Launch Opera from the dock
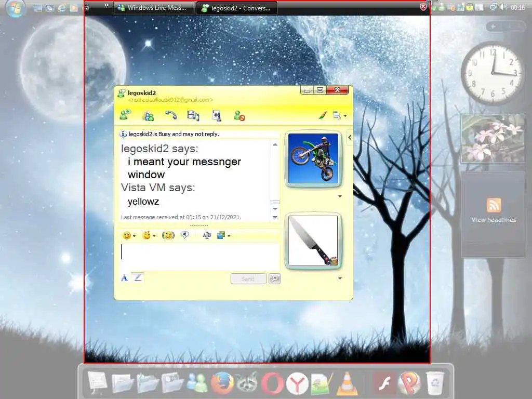Screen dimensions: 532x399 (x=272, y=384)
